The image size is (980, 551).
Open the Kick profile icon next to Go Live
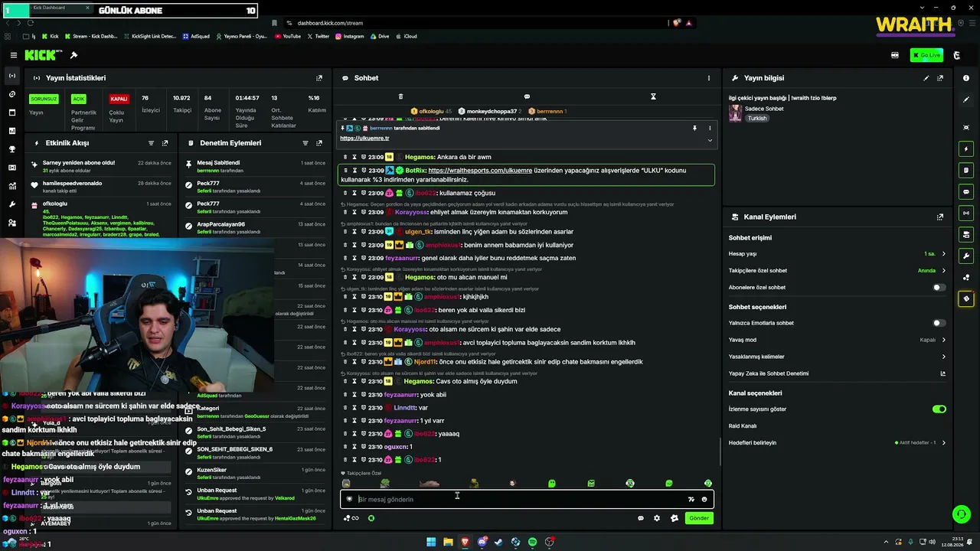pos(956,55)
